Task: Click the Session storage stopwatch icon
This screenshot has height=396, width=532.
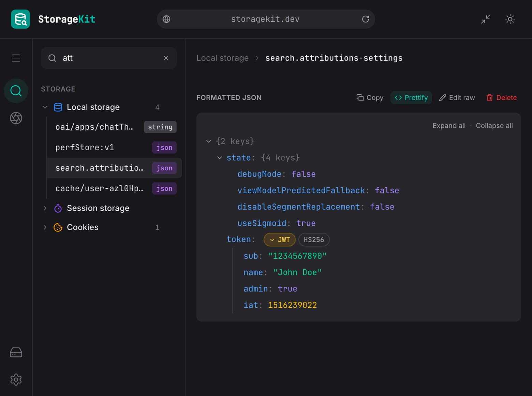Action: click(58, 208)
